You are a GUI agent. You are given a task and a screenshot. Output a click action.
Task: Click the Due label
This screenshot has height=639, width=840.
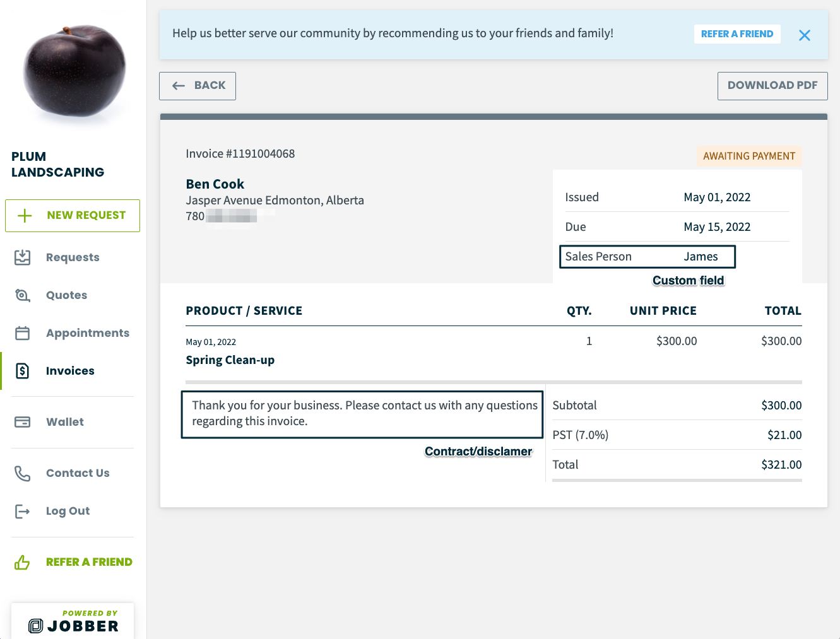click(x=576, y=227)
